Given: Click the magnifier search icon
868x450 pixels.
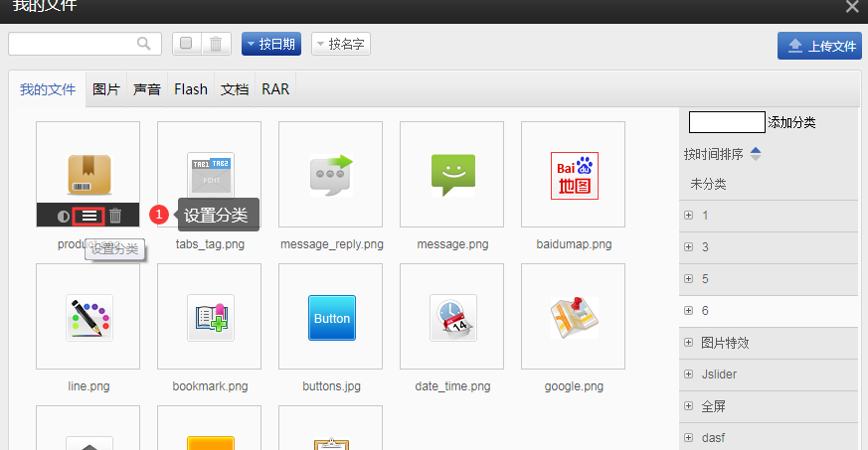Looking at the screenshot, I should 144,44.
